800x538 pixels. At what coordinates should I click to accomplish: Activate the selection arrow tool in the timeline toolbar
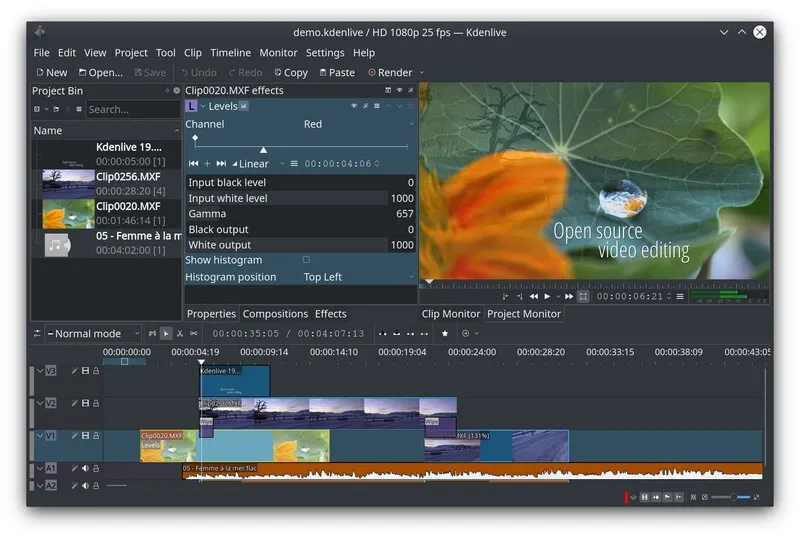coord(166,333)
